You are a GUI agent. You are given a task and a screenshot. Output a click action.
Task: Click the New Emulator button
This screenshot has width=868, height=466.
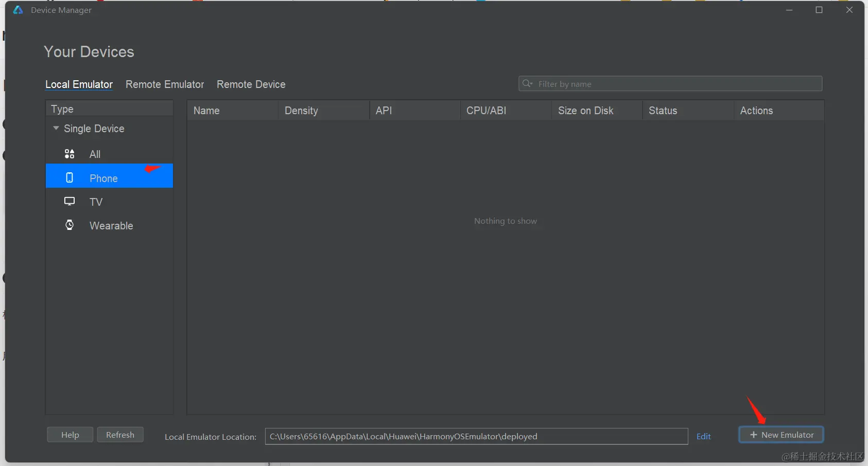(781, 435)
